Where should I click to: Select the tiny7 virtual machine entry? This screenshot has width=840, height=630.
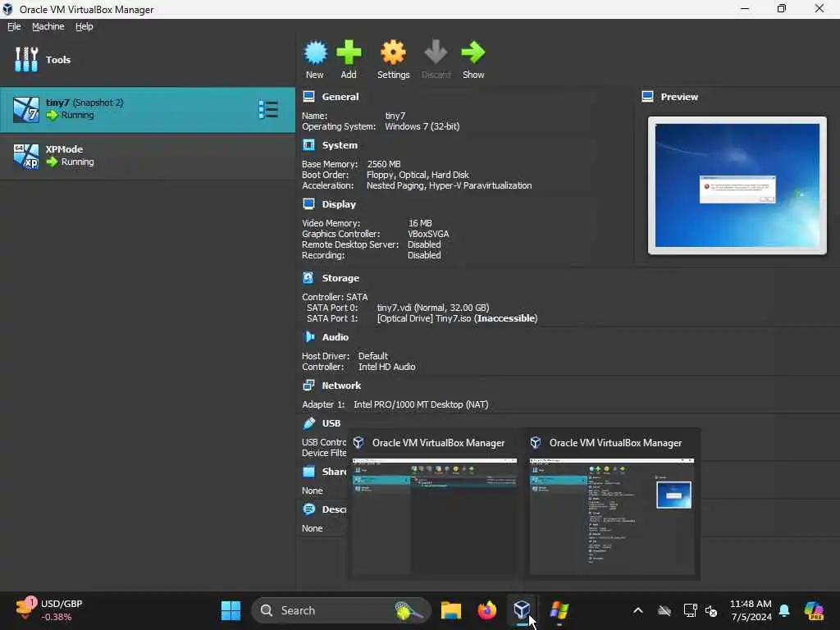coord(148,109)
